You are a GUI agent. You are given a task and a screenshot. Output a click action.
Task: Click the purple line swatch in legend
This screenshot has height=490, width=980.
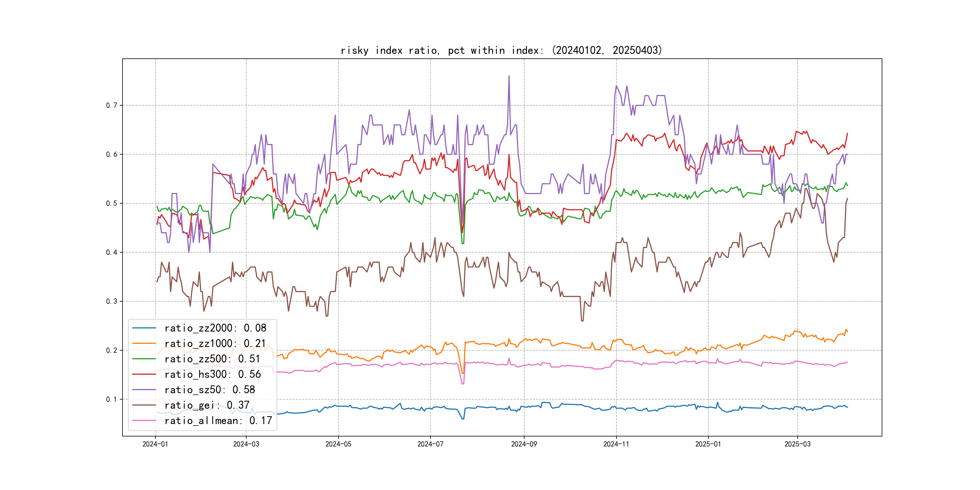[x=144, y=390]
